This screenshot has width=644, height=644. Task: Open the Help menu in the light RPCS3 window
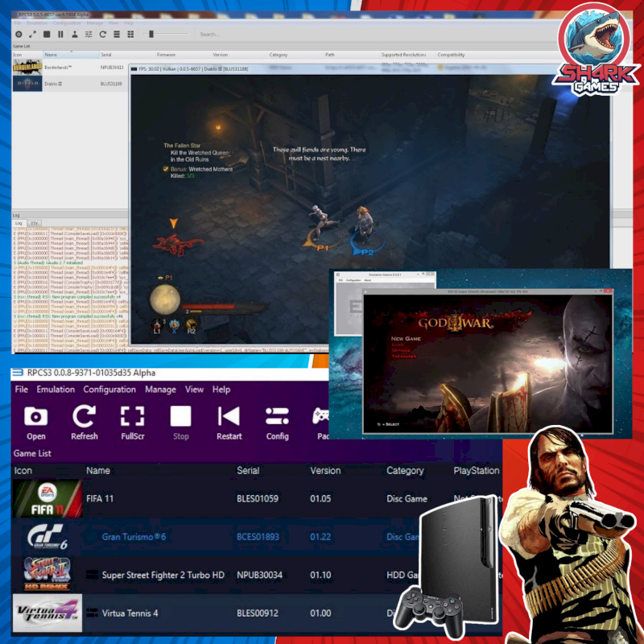tap(129, 23)
